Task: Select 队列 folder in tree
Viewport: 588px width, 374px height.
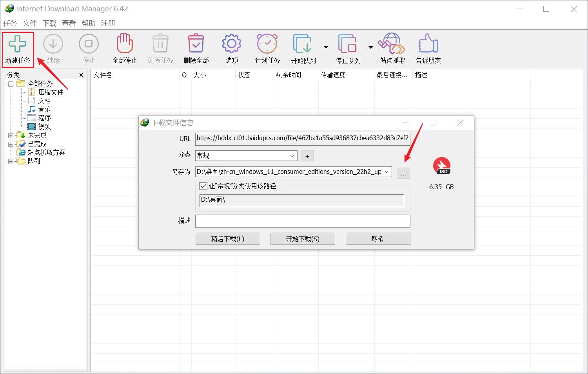Action: coord(34,161)
